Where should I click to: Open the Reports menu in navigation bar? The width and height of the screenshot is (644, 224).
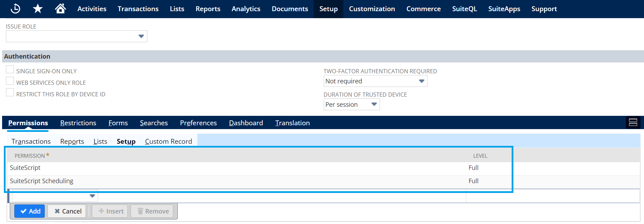coord(208,9)
